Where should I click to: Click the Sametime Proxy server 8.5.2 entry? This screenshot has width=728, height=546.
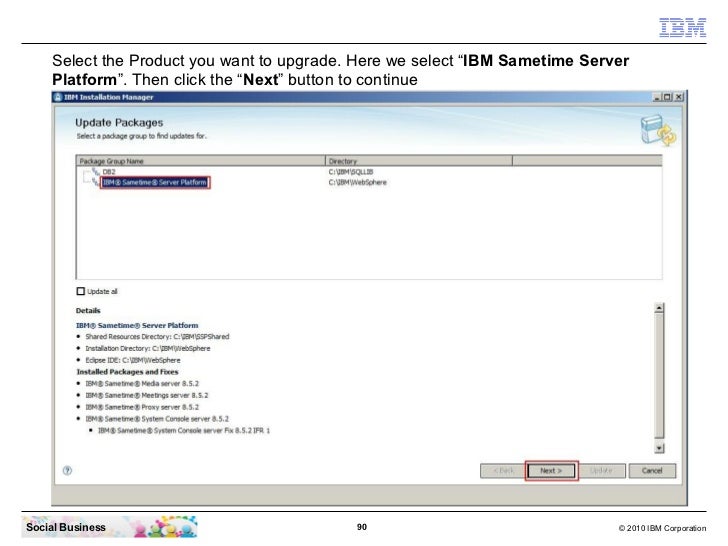tap(142, 407)
